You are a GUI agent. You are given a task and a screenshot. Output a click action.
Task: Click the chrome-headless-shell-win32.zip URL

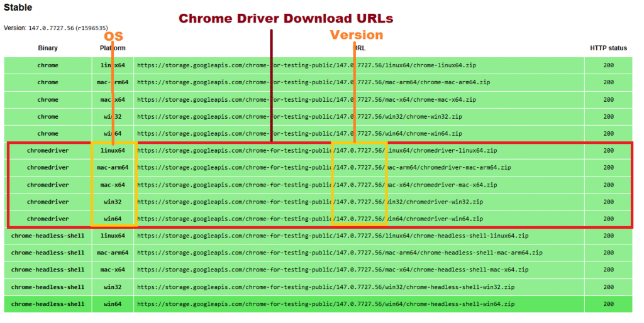(x=326, y=287)
